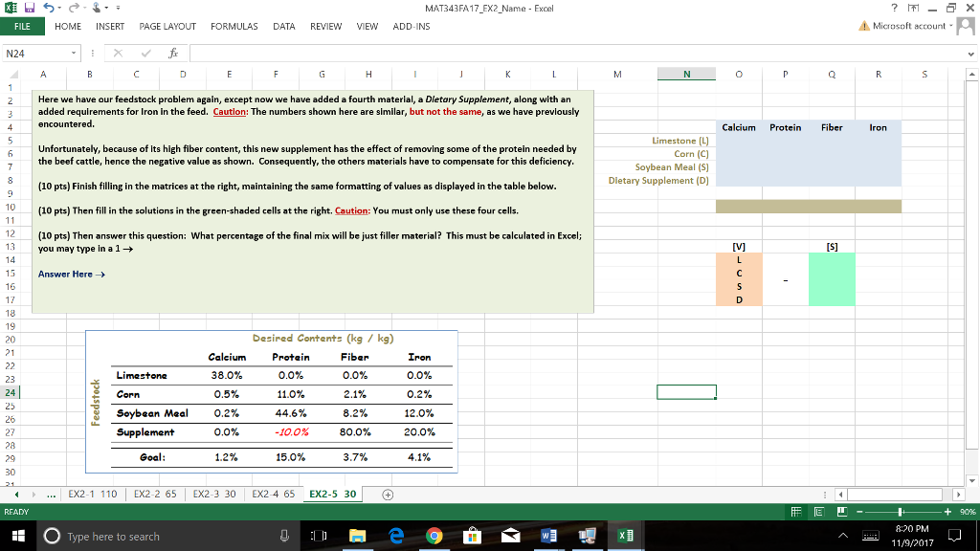This screenshot has width=980, height=551.
Task: Switch to Page Layout view icon
Action: pos(819,511)
